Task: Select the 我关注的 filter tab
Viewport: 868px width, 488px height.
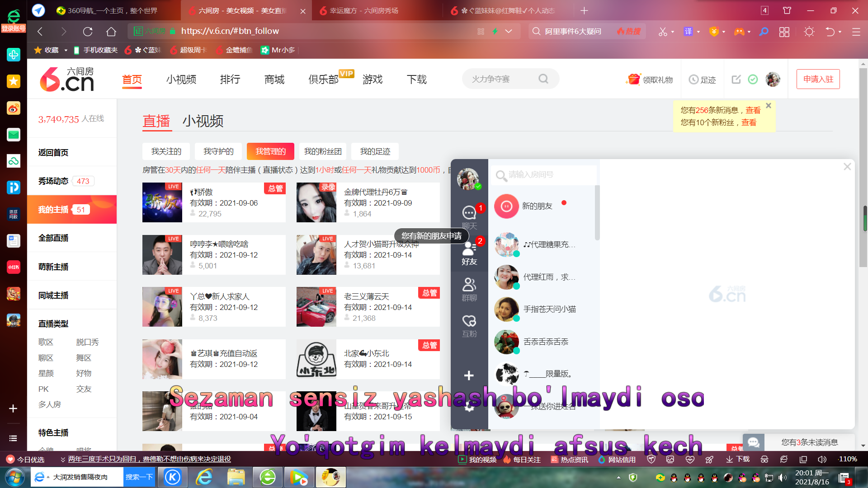Action: click(166, 151)
